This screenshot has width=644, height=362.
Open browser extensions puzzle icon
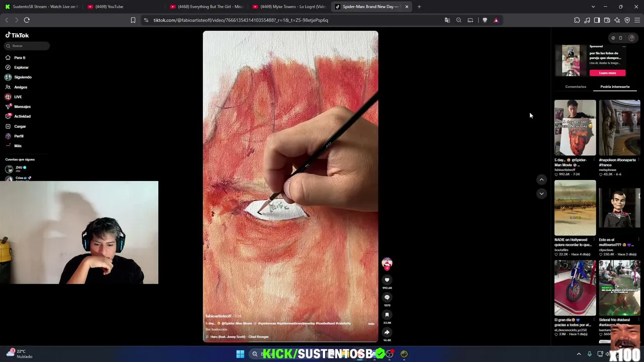coord(577,20)
